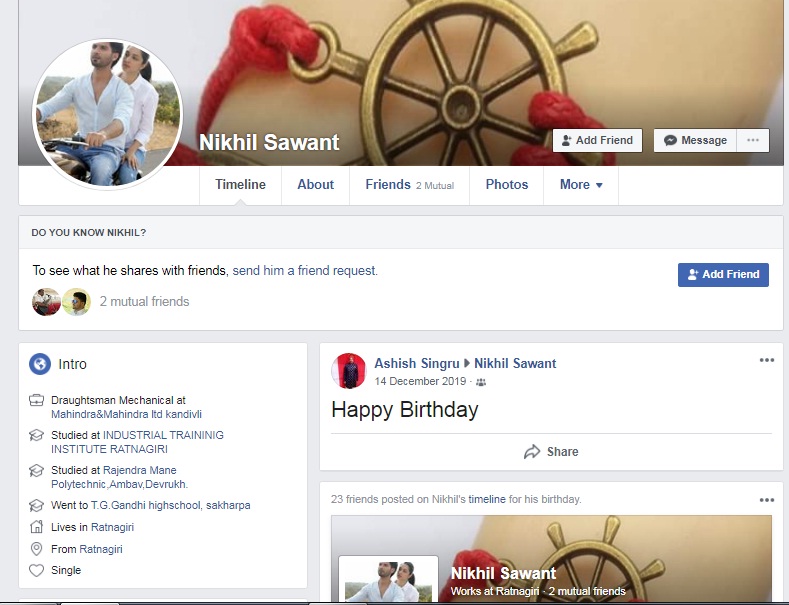Image resolution: width=789 pixels, height=605 pixels.
Task: Open the Ashish Singru name link
Action: coord(417,363)
